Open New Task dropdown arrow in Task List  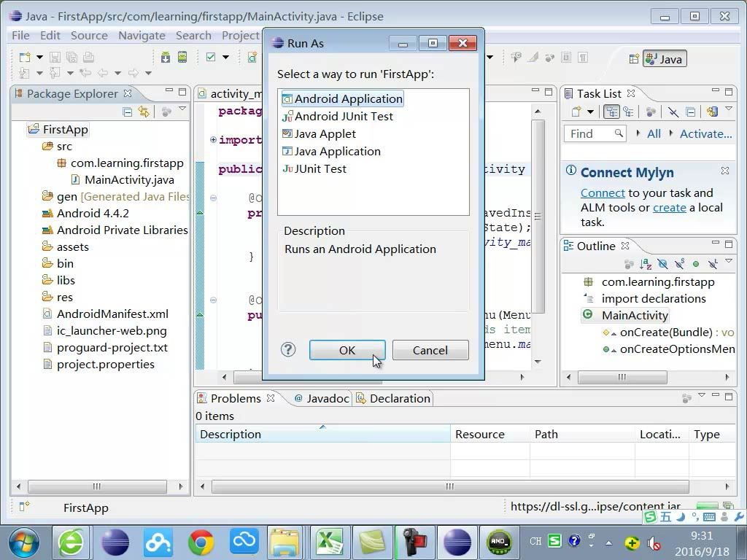[x=590, y=112]
